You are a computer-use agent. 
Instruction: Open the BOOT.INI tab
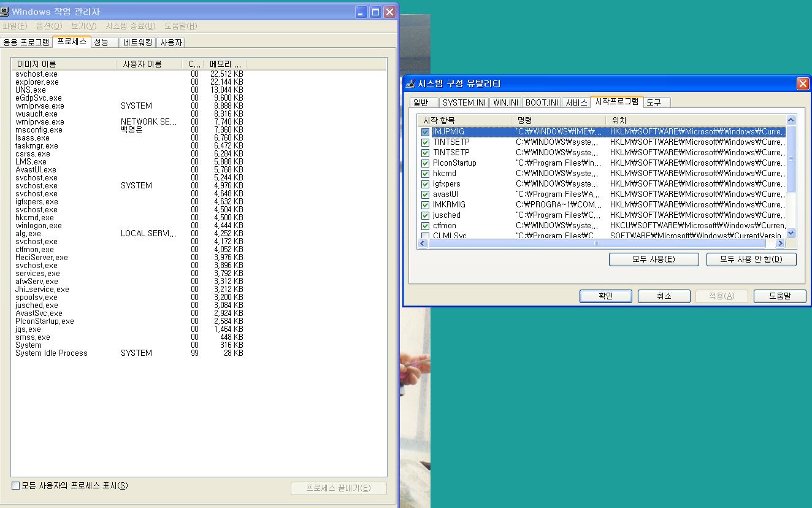[x=542, y=102]
